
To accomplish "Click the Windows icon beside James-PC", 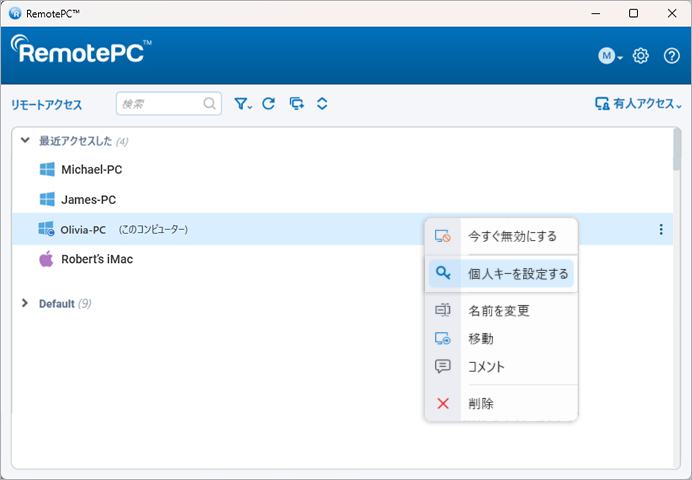I will tap(47, 199).
